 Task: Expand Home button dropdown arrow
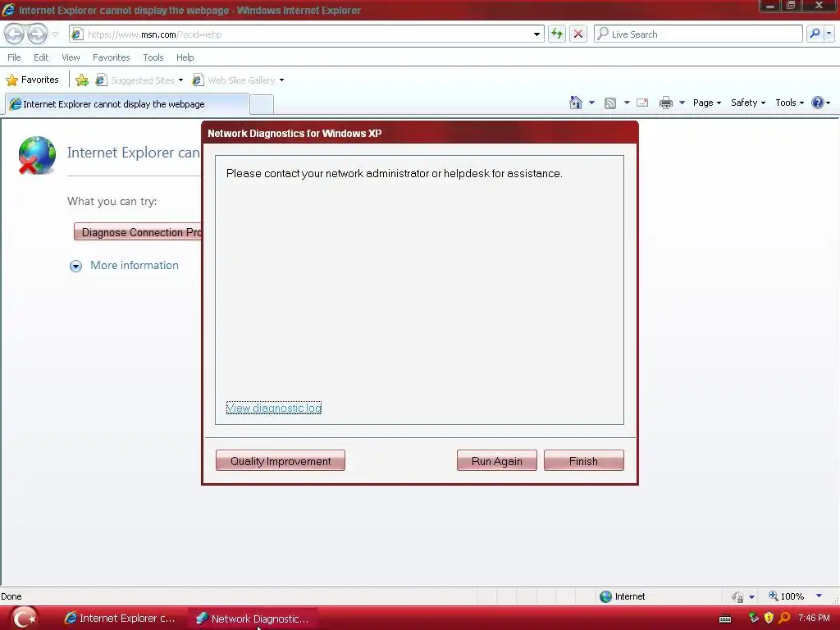[x=591, y=103]
